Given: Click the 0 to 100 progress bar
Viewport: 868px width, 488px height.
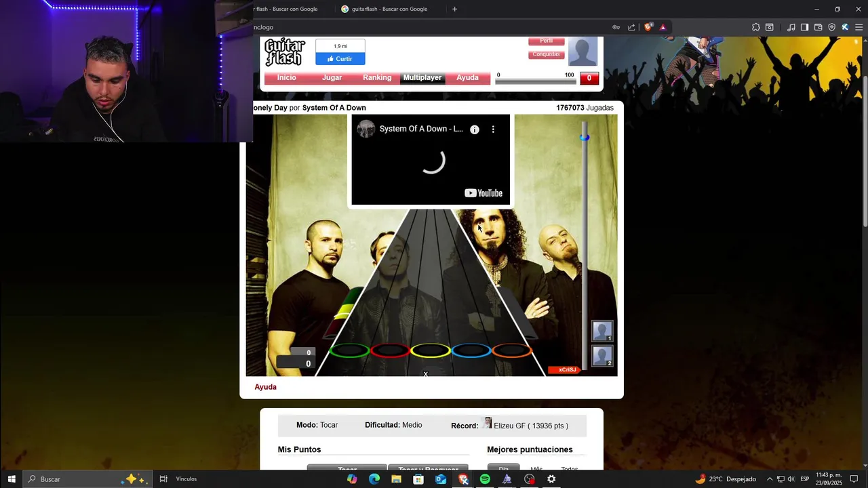Looking at the screenshot, I should pyautogui.click(x=535, y=81).
